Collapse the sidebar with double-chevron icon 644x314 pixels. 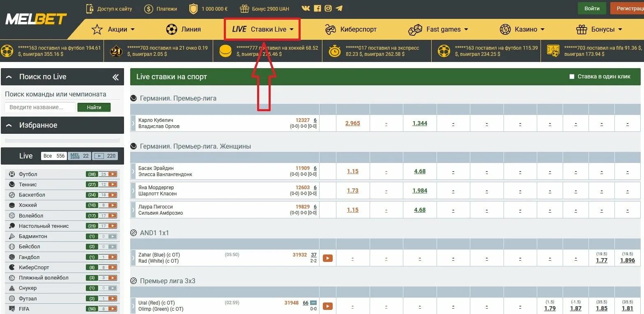click(115, 77)
